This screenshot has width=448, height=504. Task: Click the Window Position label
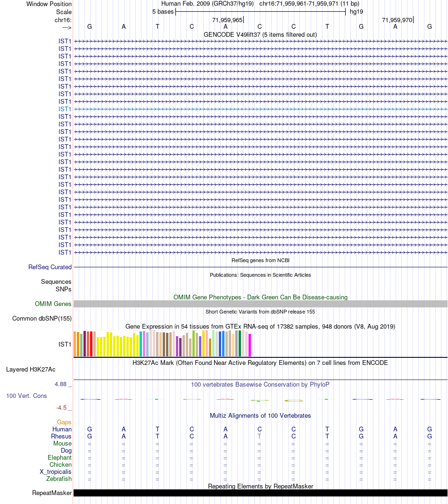point(49,4)
